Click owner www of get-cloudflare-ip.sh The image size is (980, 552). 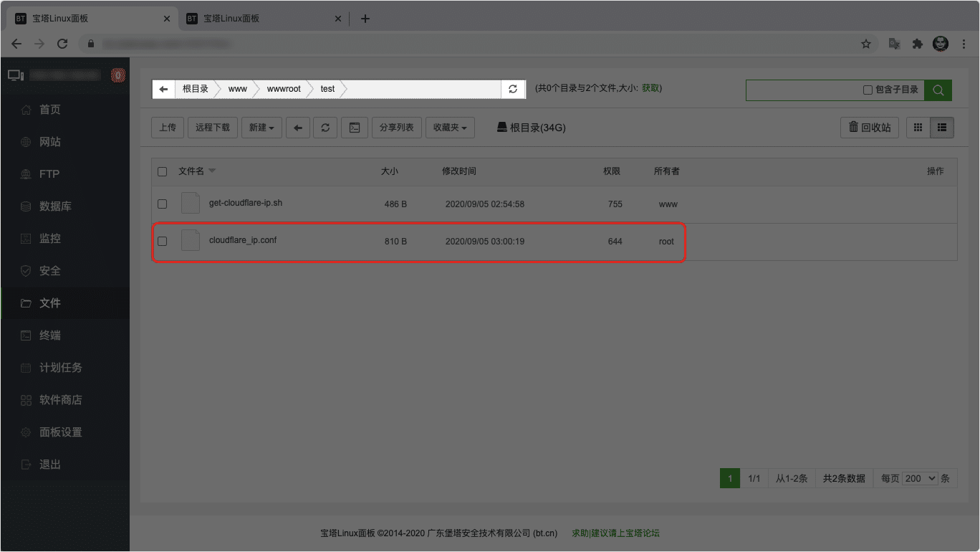pyautogui.click(x=668, y=204)
